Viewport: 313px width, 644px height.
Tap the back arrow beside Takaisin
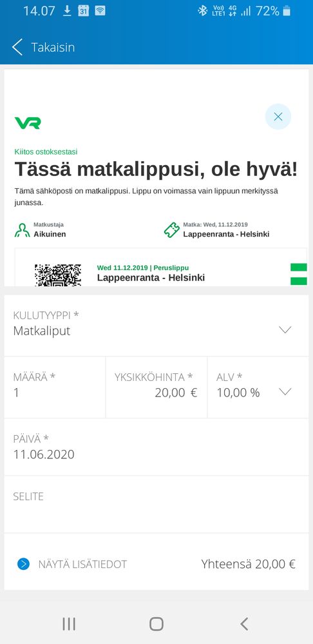(x=17, y=47)
